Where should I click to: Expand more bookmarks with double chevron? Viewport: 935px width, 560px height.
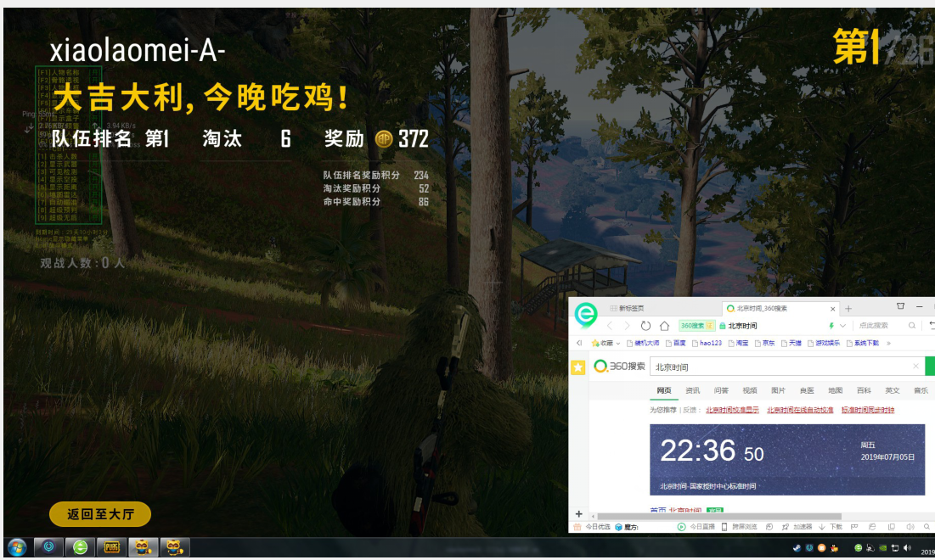pyautogui.click(x=888, y=343)
